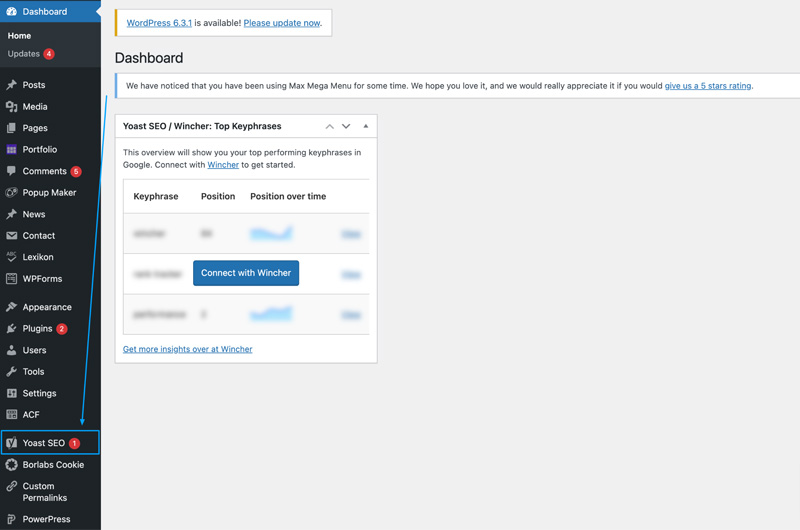
Task: Move Yoast widget down with chevron
Action: [x=346, y=126]
